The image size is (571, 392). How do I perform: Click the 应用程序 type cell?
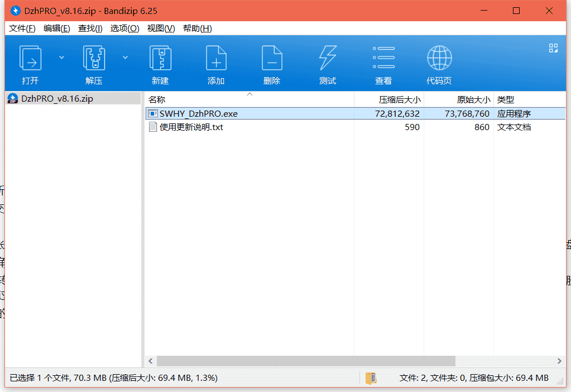(x=514, y=114)
